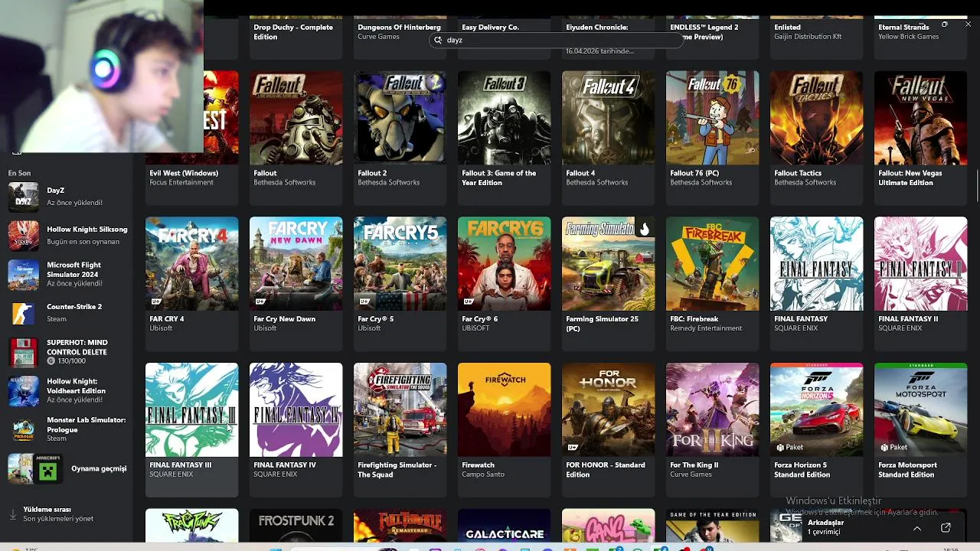Click the Yükleme sırası download arrow icon
This screenshot has width=980, height=551.
[x=12, y=514]
